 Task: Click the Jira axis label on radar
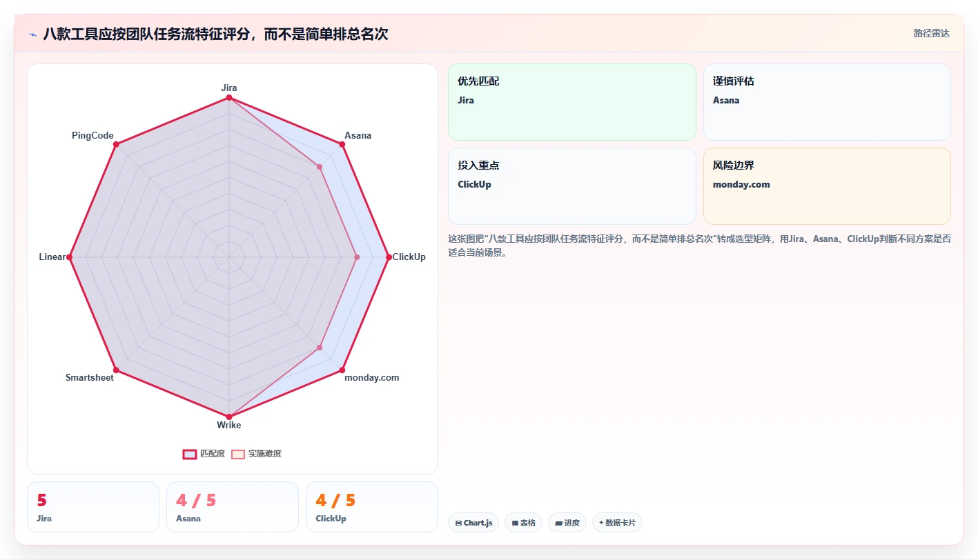pos(229,88)
